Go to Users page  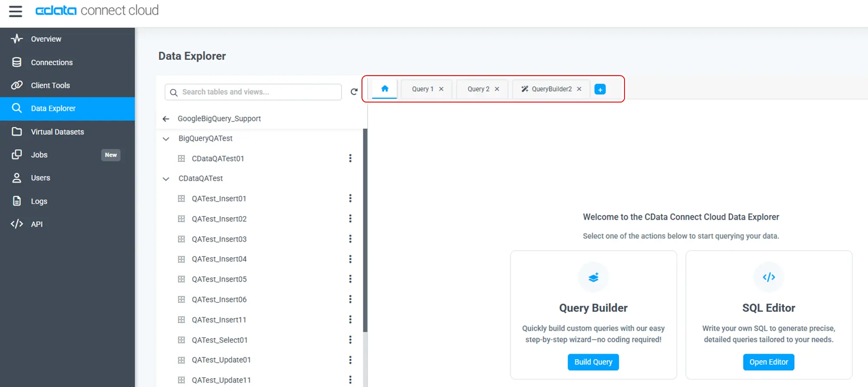(x=67, y=178)
